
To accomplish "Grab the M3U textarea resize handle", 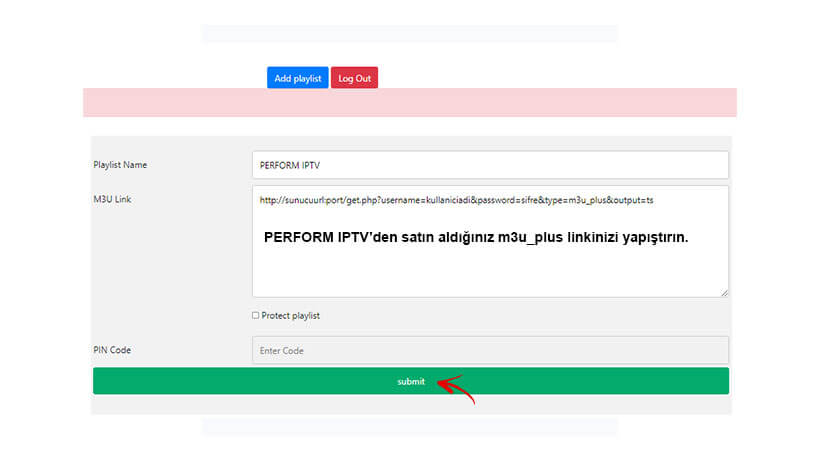I will click(724, 293).
